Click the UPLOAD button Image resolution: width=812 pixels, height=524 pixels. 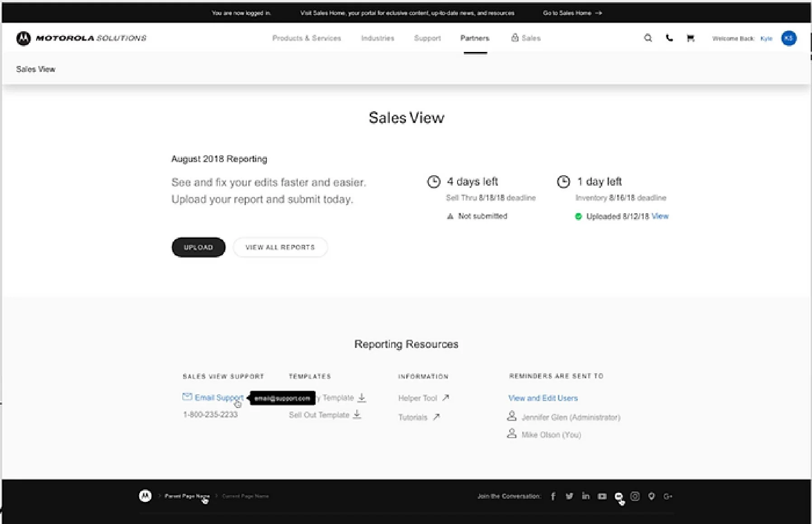click(x=198, y=247)
